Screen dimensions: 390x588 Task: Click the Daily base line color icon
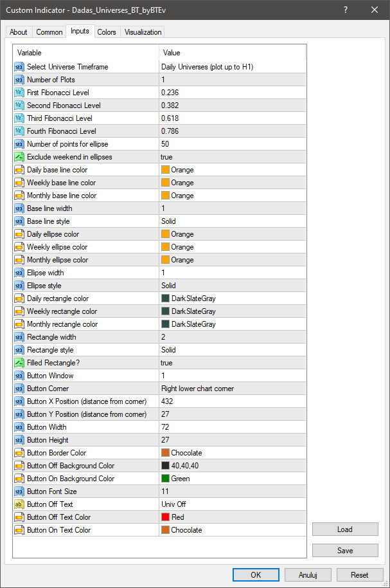[19, 170]
